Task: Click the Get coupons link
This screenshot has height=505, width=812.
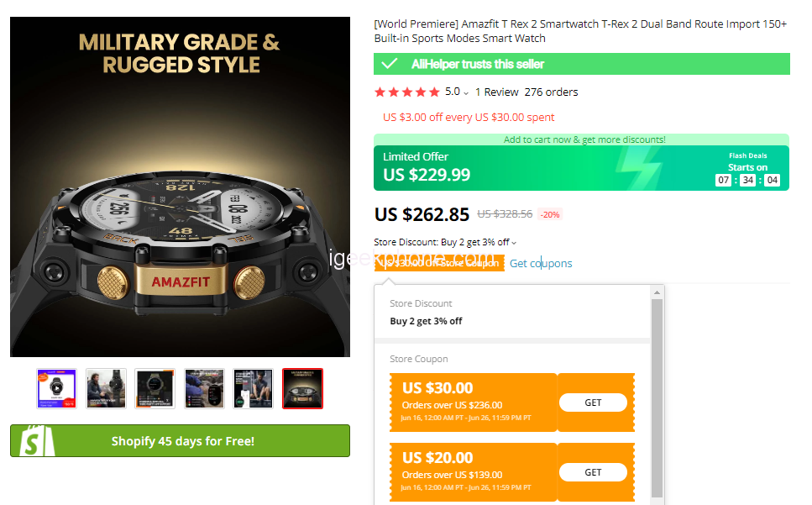Action: tap(541, 263)
